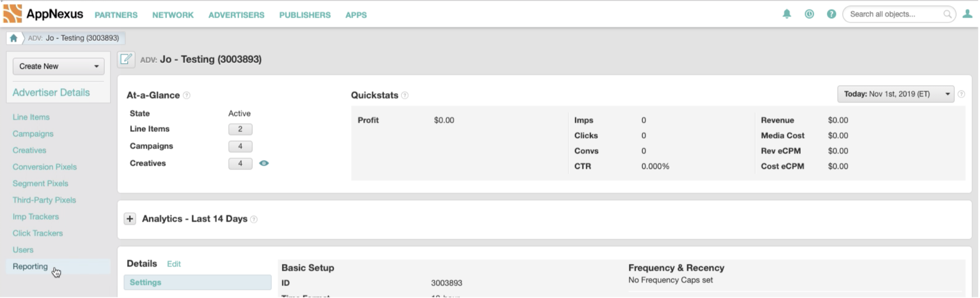Click the CTR value 0.000%
Viewport: 980px width, 298px height.
click(655, 167)
